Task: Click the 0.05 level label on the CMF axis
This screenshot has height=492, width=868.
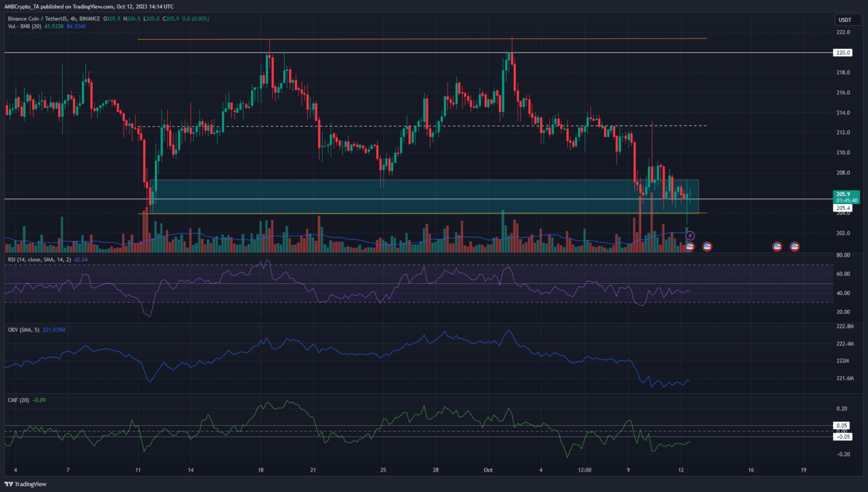Action: coord(841,426)
